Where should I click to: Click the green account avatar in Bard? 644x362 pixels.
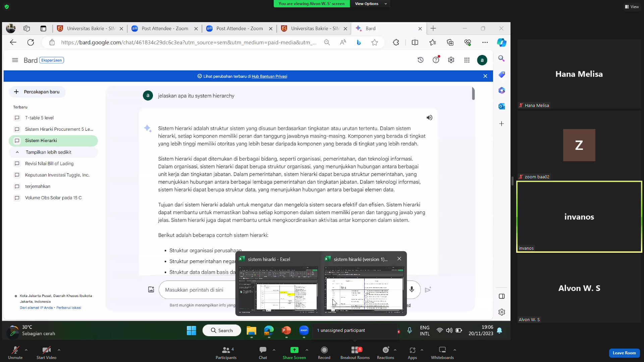click(482, 60)
